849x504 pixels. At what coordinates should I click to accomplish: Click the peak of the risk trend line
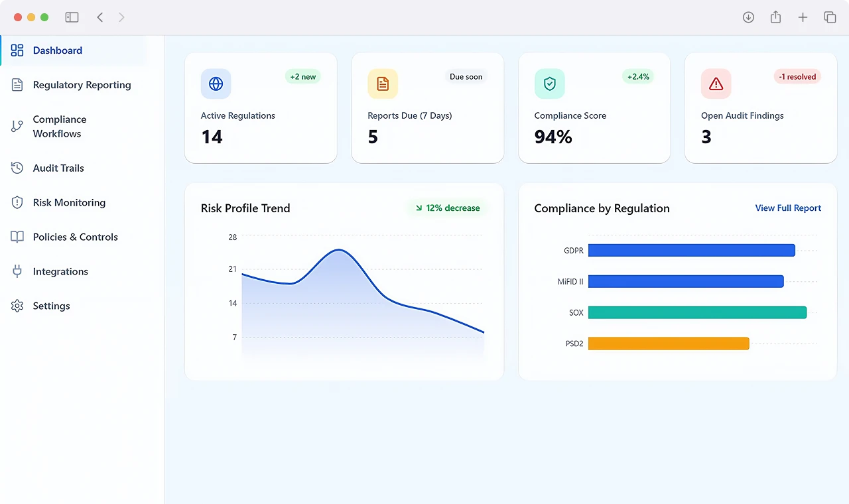coord(339,250)
